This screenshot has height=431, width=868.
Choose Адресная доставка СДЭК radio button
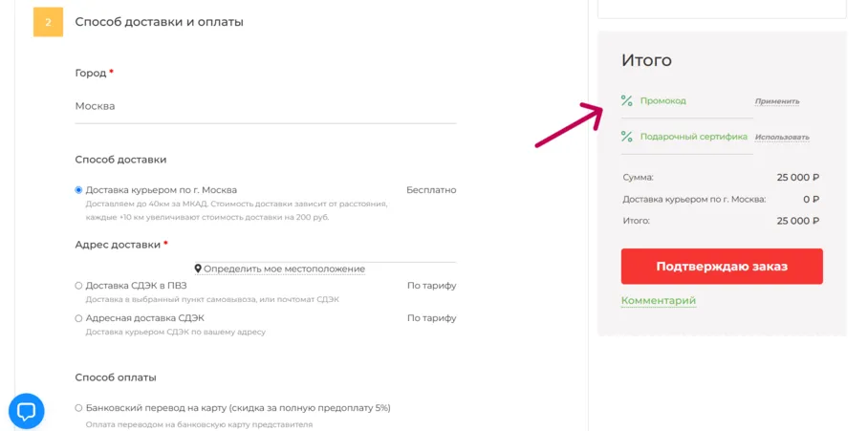(x=78, y=318)
